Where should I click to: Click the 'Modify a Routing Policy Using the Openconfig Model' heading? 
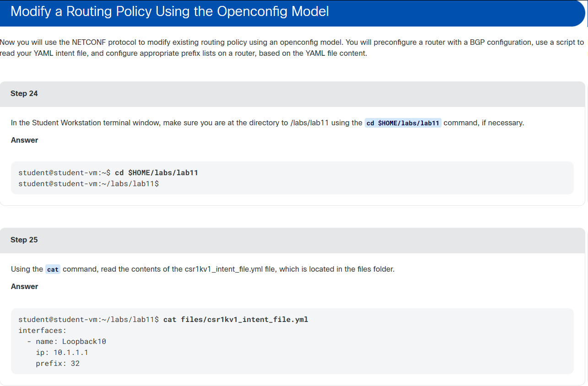170,11
